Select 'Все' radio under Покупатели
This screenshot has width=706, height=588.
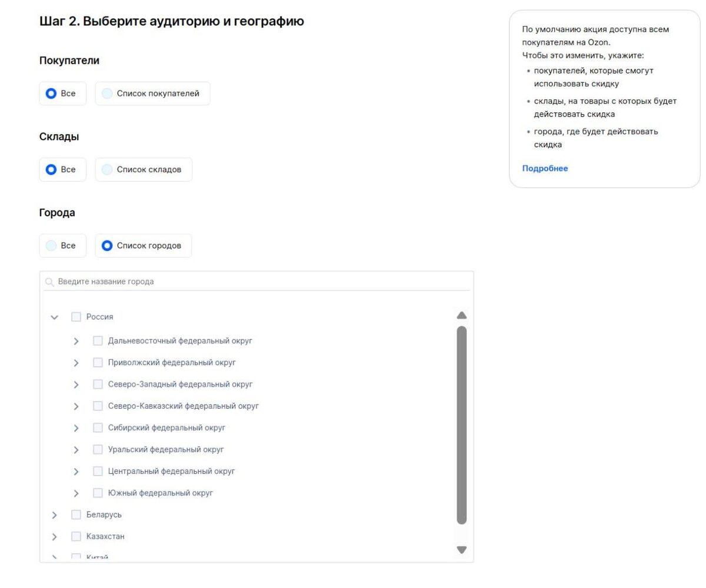click(x=51, y=93)
